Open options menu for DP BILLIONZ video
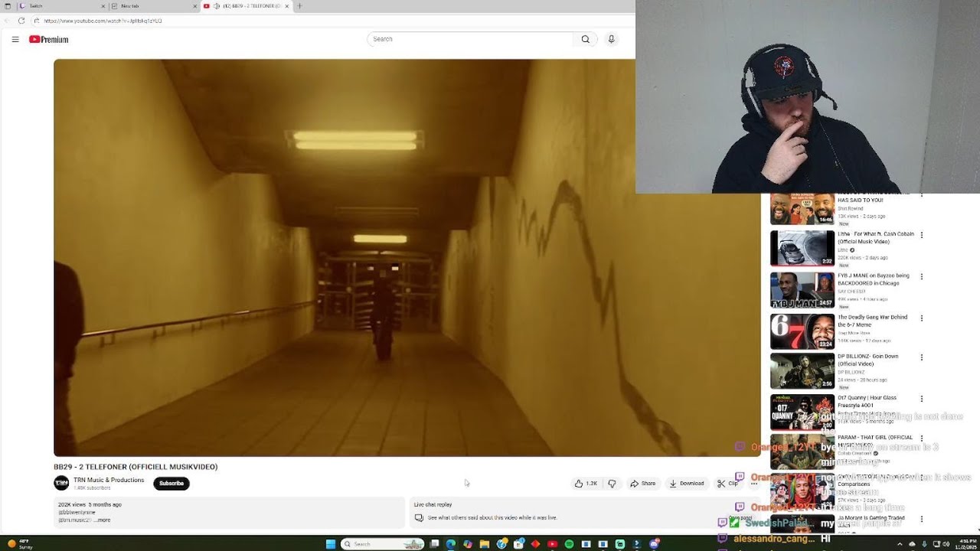 coord(922,357)
